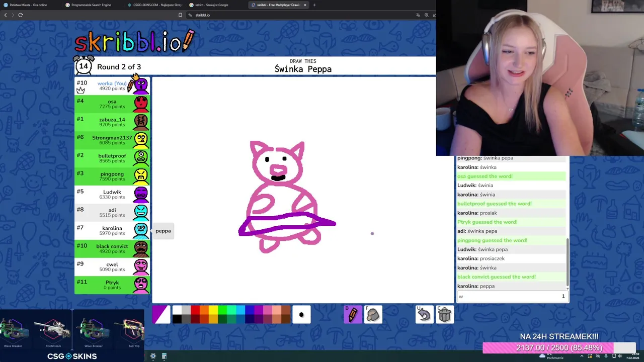This screenshot has width=644, height=362.
Task: Click the chat guess input field
Action: 512,296
